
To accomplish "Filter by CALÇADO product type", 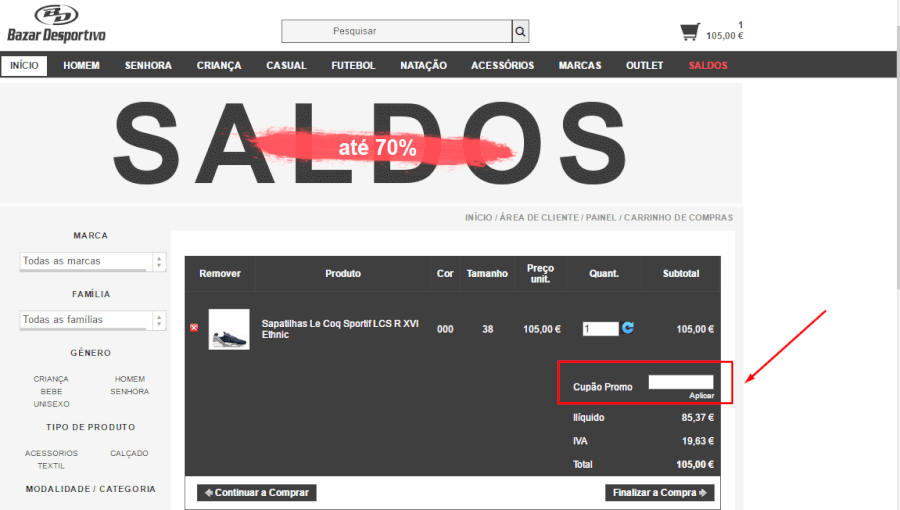I will (129, 453).
